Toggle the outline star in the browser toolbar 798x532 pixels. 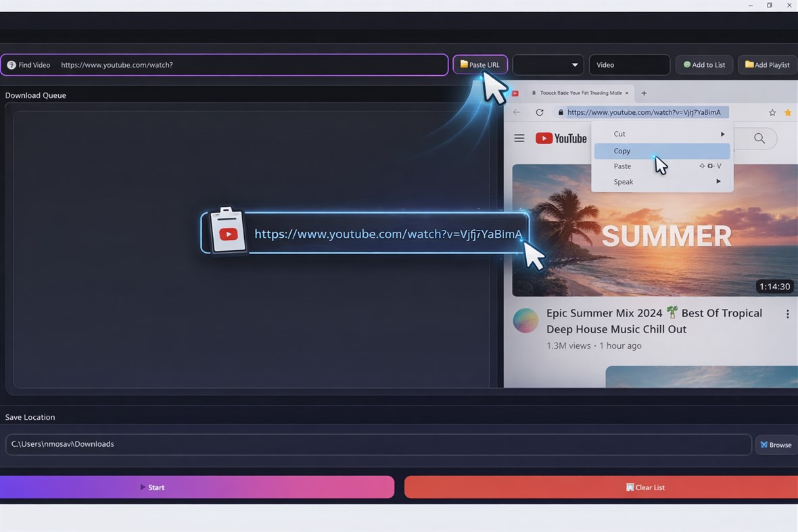[772, 113]
